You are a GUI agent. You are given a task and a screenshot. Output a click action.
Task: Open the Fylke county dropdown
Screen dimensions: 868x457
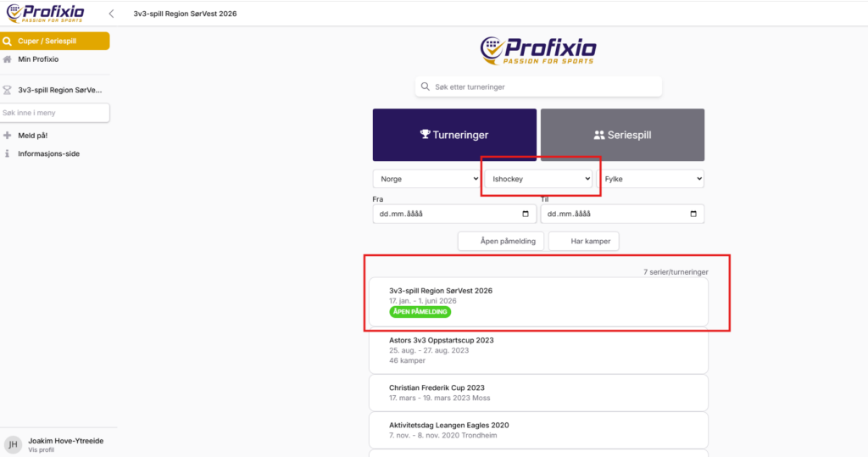pos(651,179)
